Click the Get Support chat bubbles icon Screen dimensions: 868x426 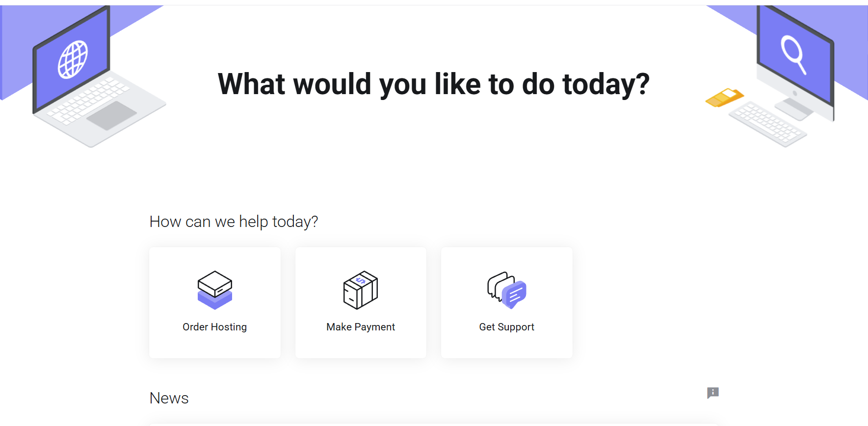[507, 290]
